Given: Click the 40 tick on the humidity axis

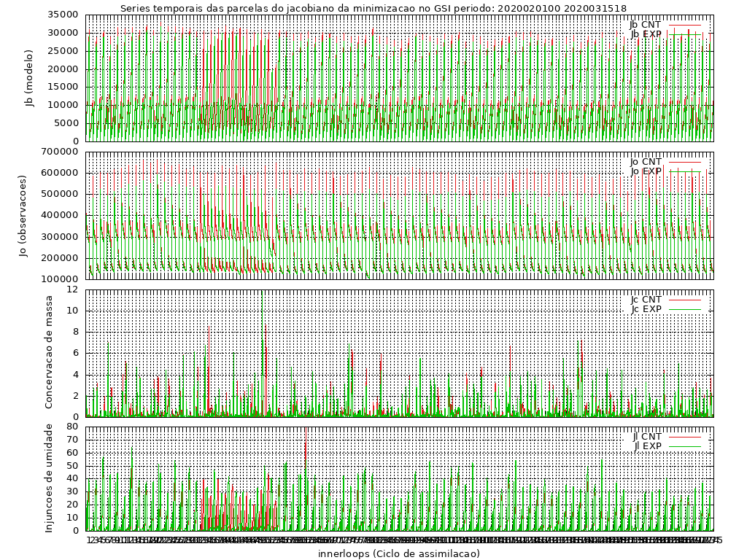Looking at the screenshot, I should [72, 478].
